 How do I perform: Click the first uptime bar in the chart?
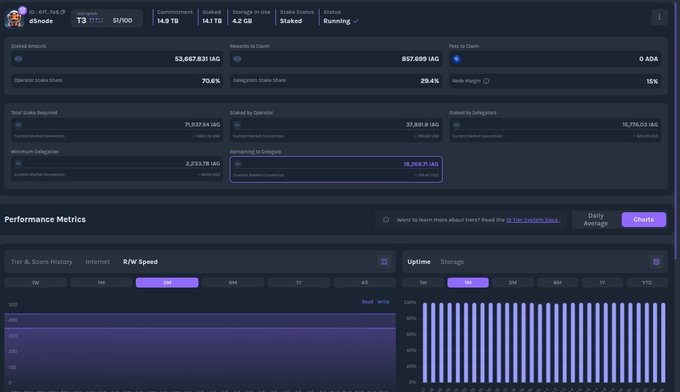click(425, 343)
